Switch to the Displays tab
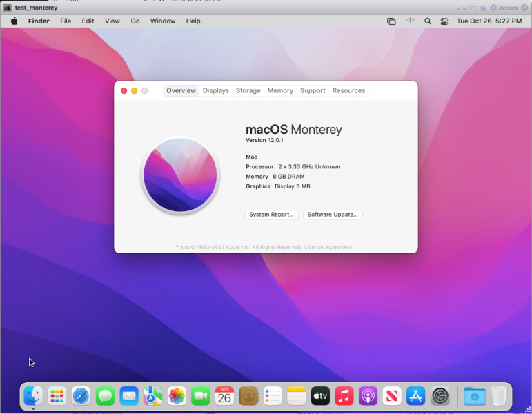 (x=215, y=90)
